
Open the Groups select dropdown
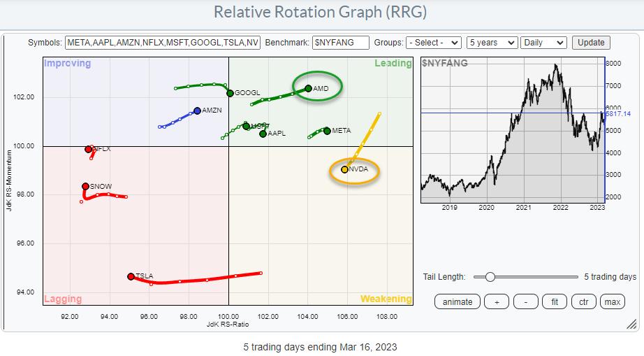coord(433,43)
